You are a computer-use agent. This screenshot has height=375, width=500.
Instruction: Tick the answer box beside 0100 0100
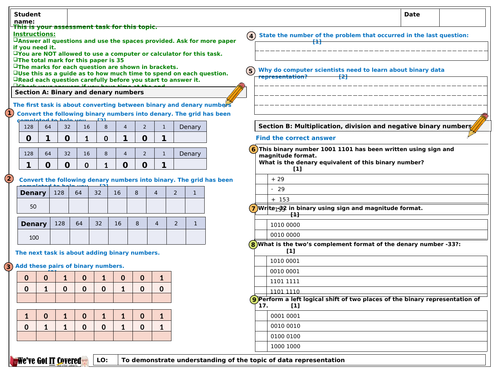tap(261, 336)
